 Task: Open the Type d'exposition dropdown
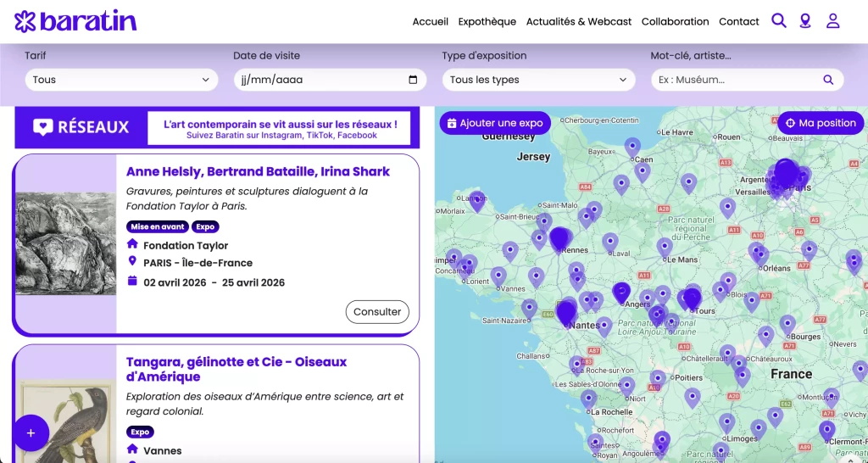click(x=538, y=80)
